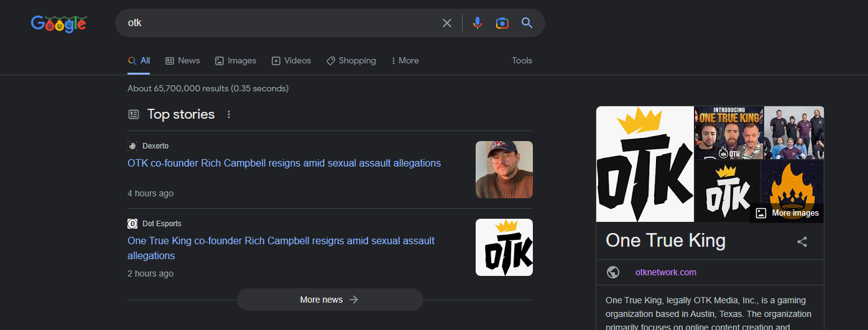Click the One True King panel title
This screenshot has height=330, width=868.
(x=665, y=241)
